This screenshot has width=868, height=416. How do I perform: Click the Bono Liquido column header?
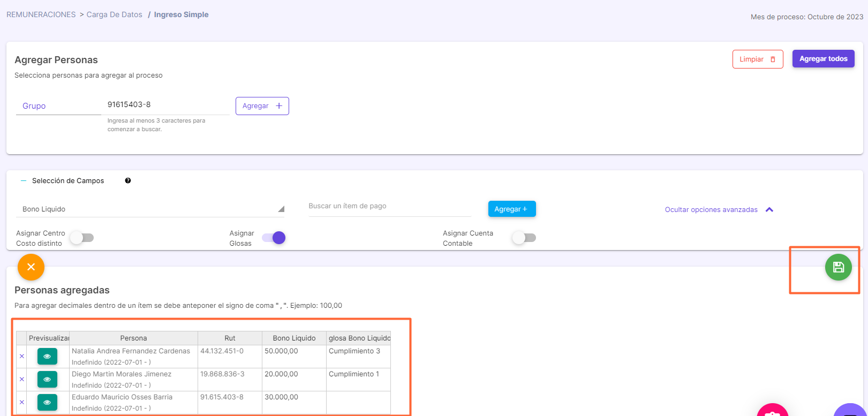tap(294, 338)
